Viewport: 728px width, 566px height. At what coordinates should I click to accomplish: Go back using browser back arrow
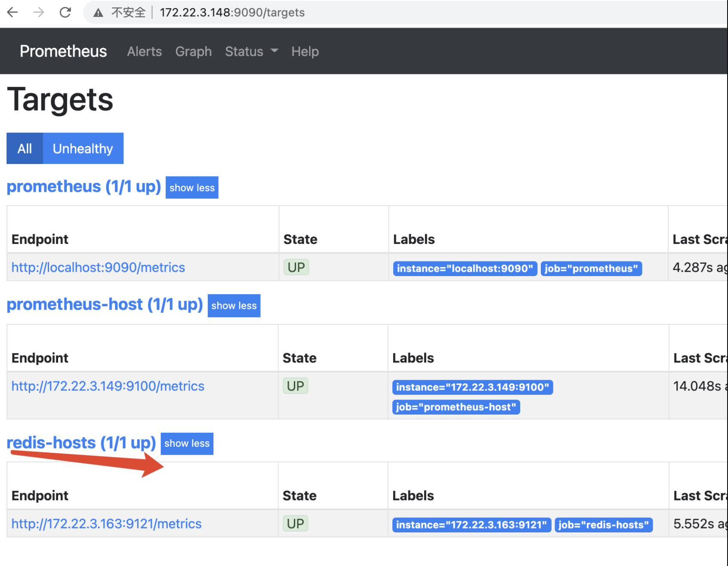[12, 12]
